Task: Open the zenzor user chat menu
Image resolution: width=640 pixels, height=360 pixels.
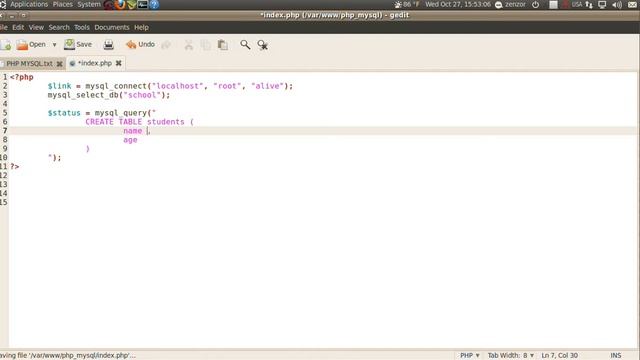Action: coord(510,4)
